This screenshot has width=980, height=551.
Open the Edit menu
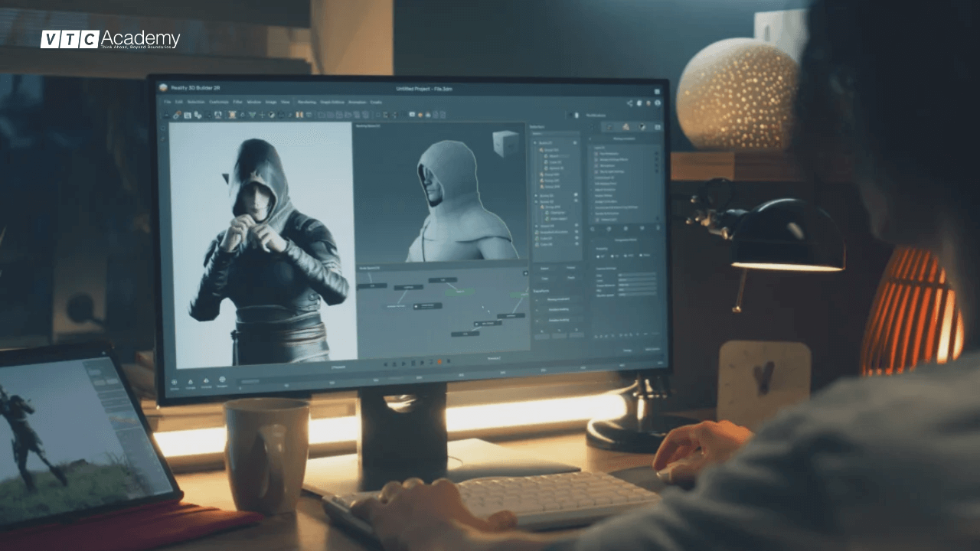click(x=179, y=102)
